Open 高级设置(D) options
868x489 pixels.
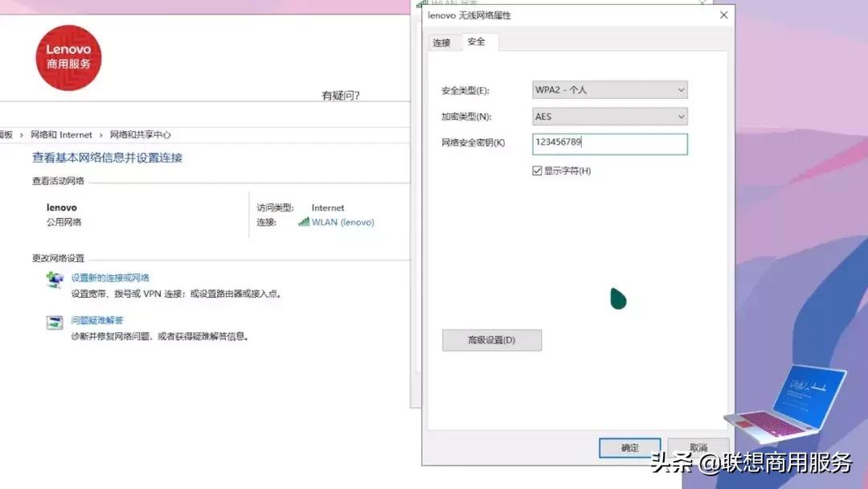491,339
